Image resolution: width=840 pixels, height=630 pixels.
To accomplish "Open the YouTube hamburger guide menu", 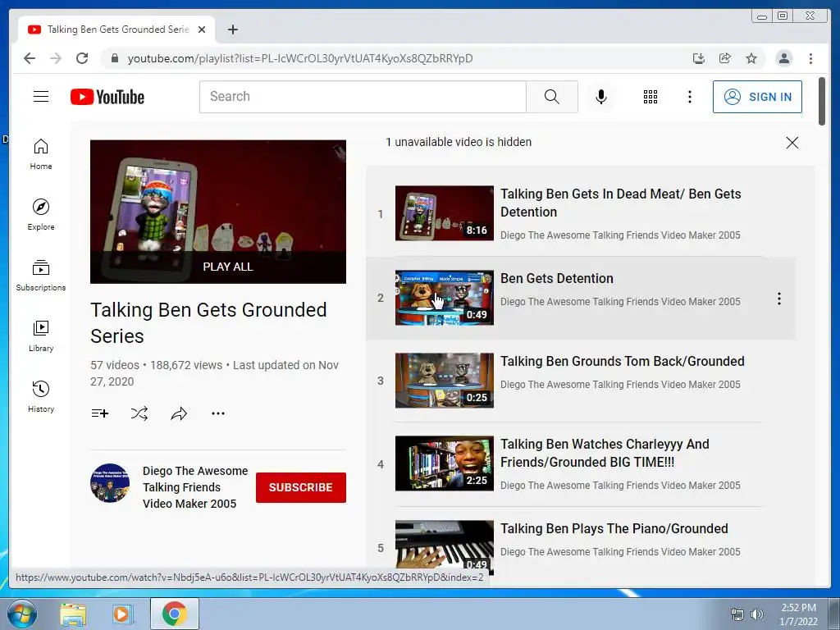I will click(41, 97).
